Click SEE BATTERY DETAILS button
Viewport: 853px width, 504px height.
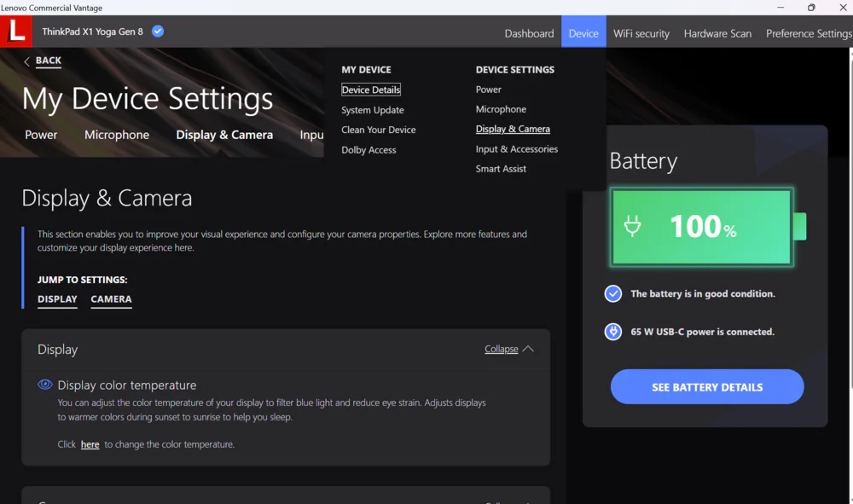pos(707,386)
